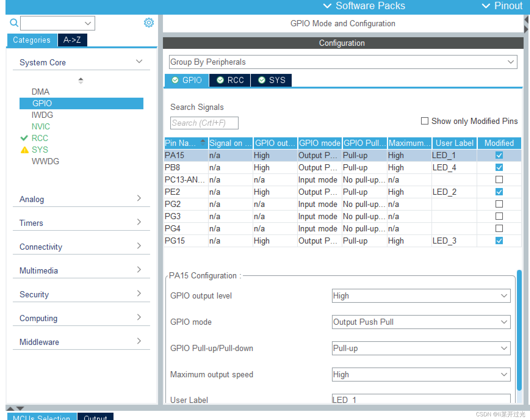
Task: Select the RCC configuration tab
Action: click(x=230, y=80)
